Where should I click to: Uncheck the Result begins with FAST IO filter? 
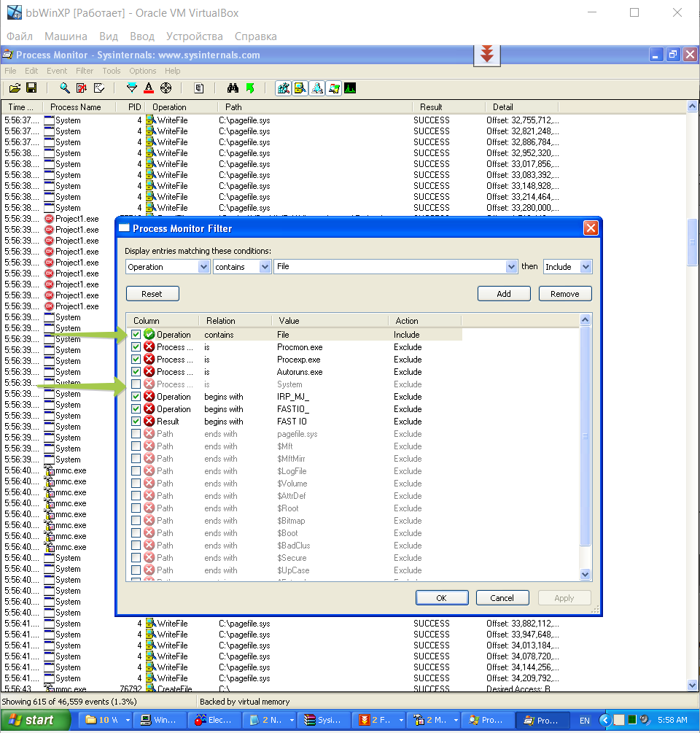[x=136, y=421]
